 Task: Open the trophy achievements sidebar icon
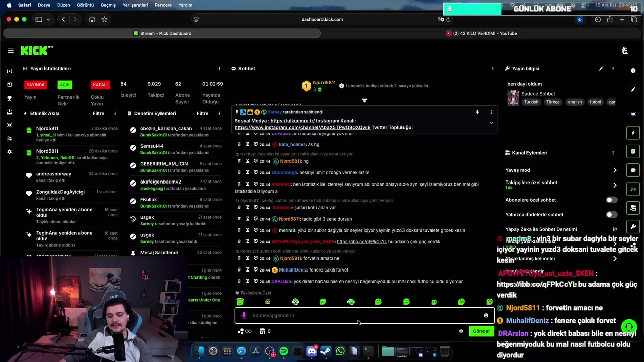[10, 98]
